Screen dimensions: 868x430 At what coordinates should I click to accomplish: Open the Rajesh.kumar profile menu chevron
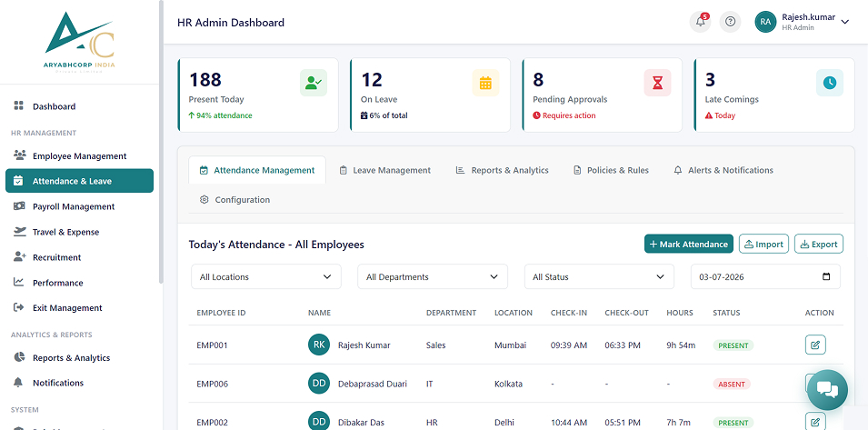(x=844, y=22)
